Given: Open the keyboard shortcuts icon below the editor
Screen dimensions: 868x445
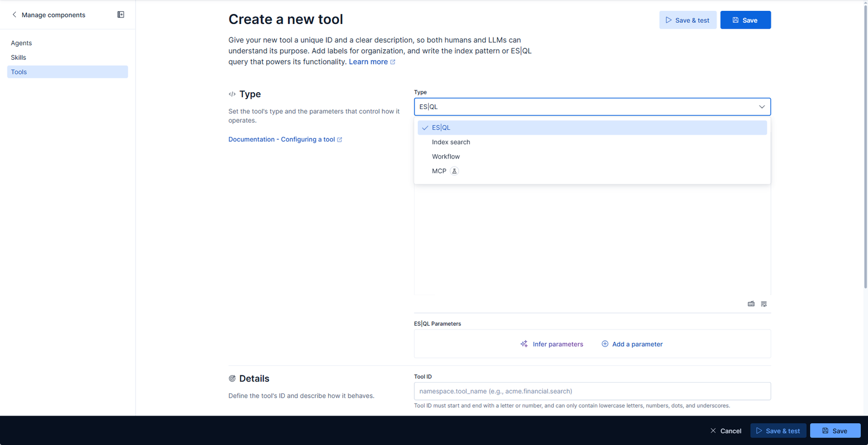Looking at the screenshot, I should 751,304.
